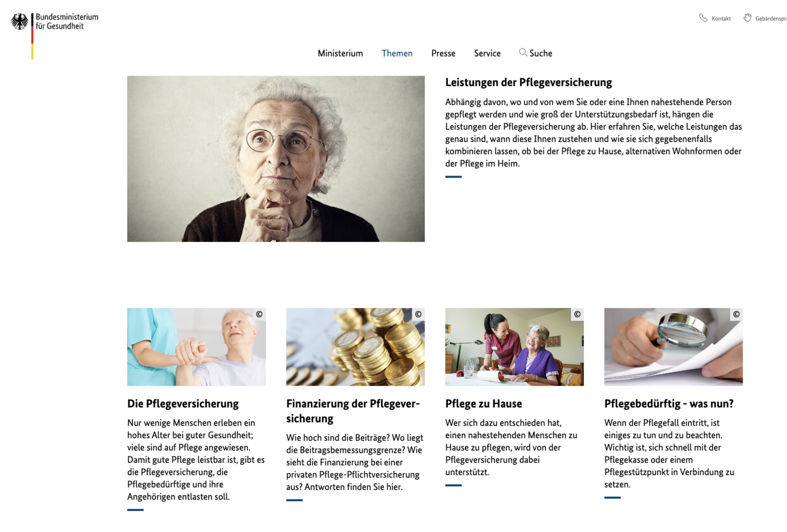Click the stacked gold coins thumbnail
Image resolution: width=787 pixels, height=532 pixels.
[x=356, y=347]
